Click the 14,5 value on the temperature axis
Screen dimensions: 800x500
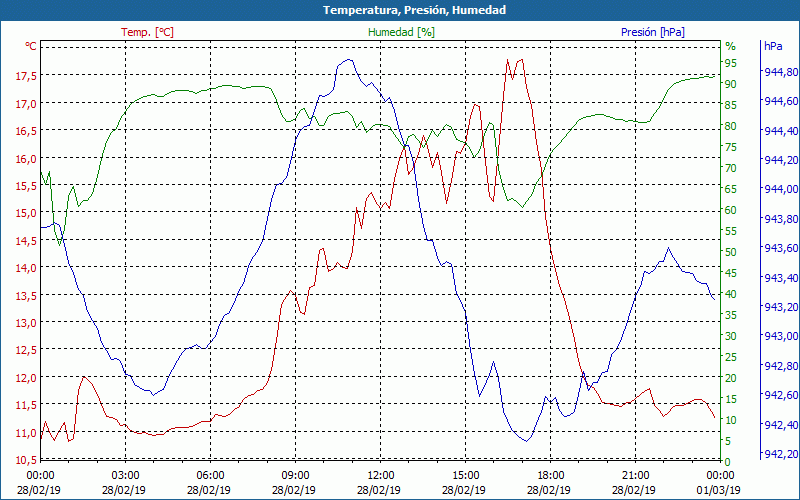tap(26, 241)
